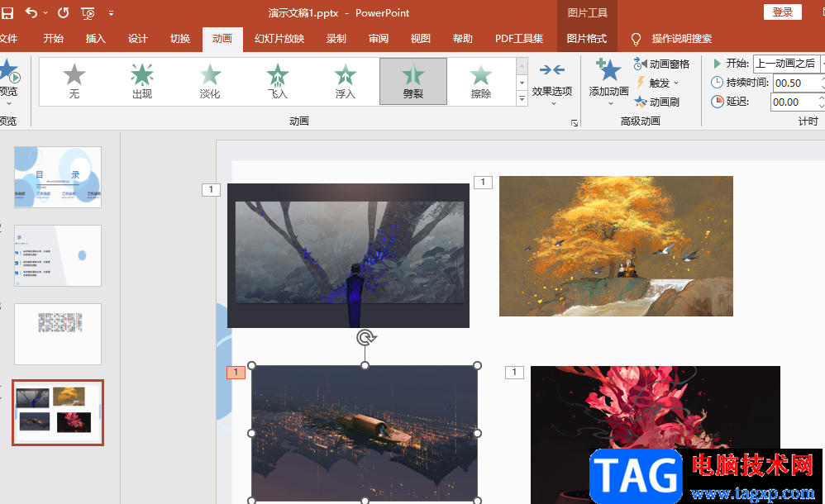Select the 目录 slide thumbnail
The width and height of the screenshot is (825, 504).
[x=58, y=178]
